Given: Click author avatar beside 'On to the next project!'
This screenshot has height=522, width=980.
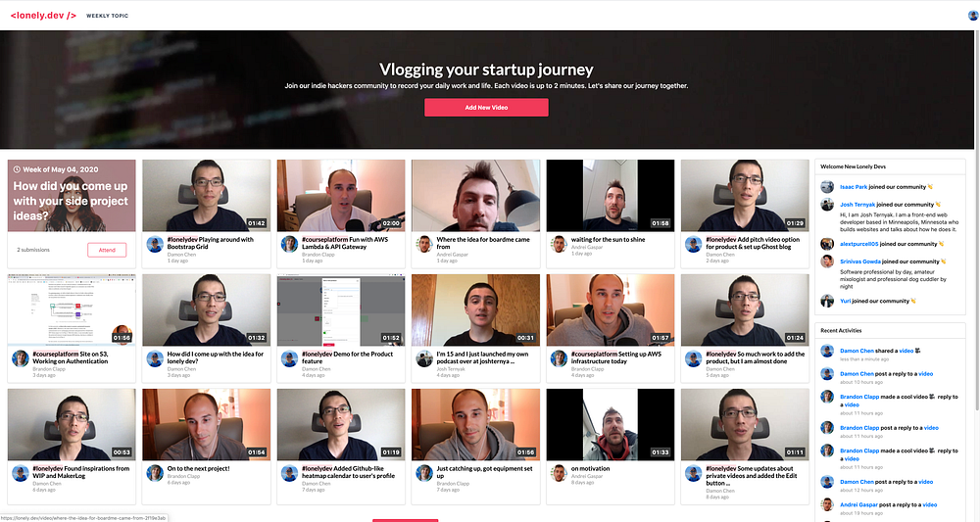Looking at the screenshot, I should (155, 473).
